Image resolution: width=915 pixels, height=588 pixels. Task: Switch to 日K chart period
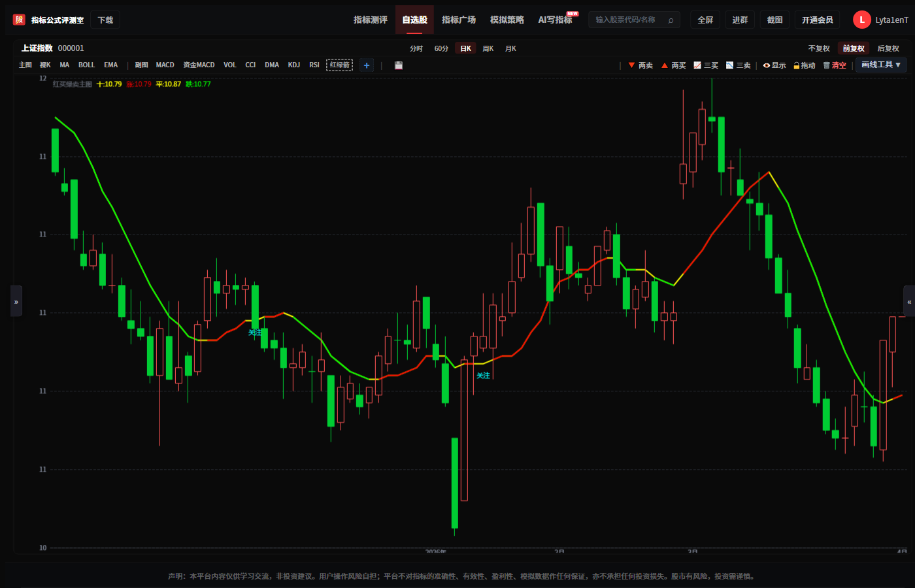tap(465, 48)
